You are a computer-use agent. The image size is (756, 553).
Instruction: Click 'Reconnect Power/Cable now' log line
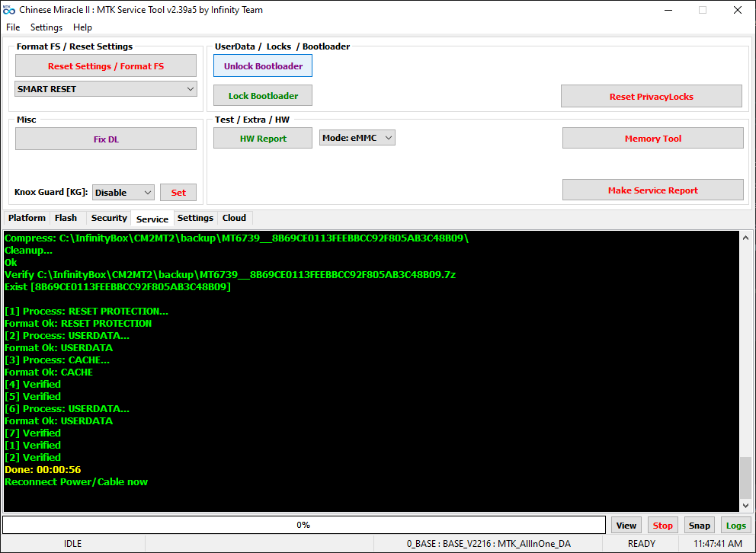76,481
